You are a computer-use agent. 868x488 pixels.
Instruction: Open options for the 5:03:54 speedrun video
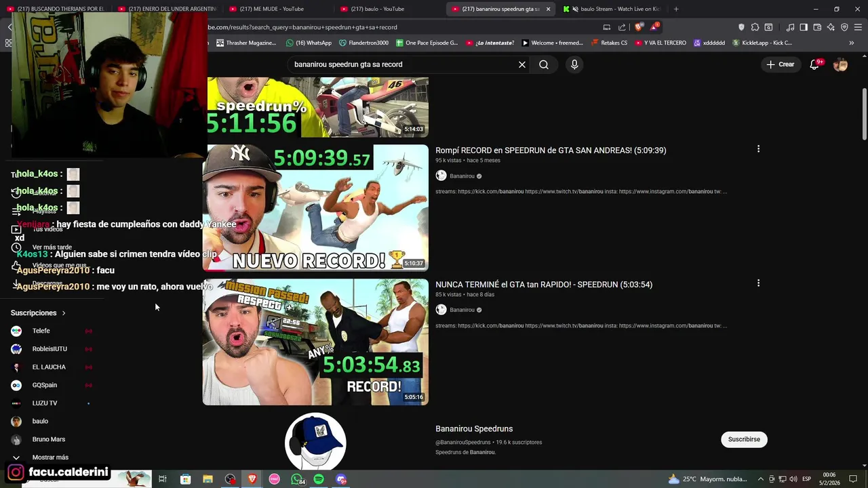(758, 283)
